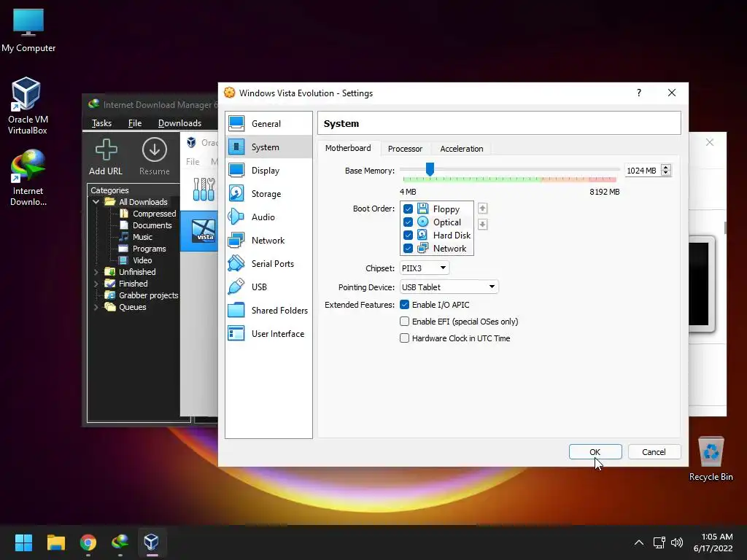This screenshot has height=560, width=747.
Task: Select Grabber projects in IDM categories
Action: pos(142,296)
